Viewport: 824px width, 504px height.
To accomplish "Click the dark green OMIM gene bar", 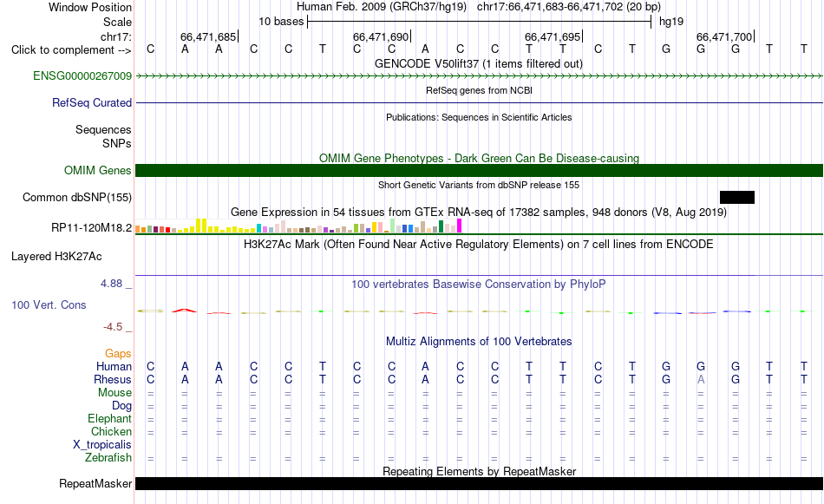I will click(x=480, y=171).
